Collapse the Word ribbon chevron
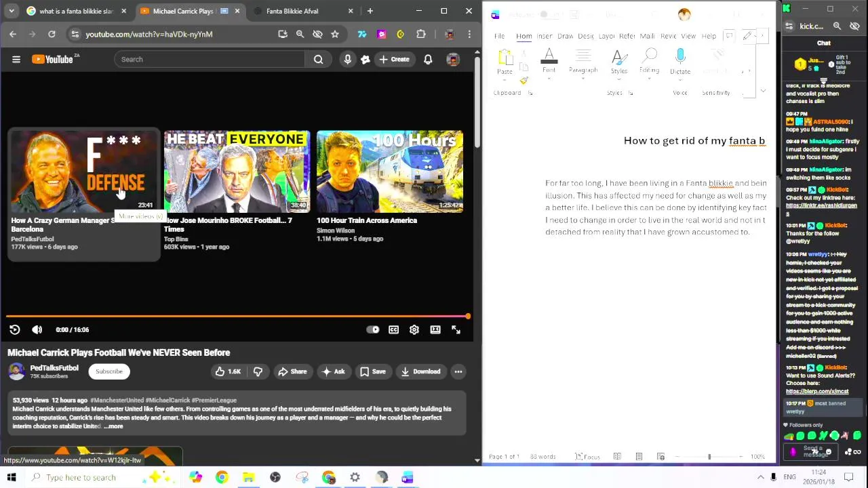 click(763, 91)
